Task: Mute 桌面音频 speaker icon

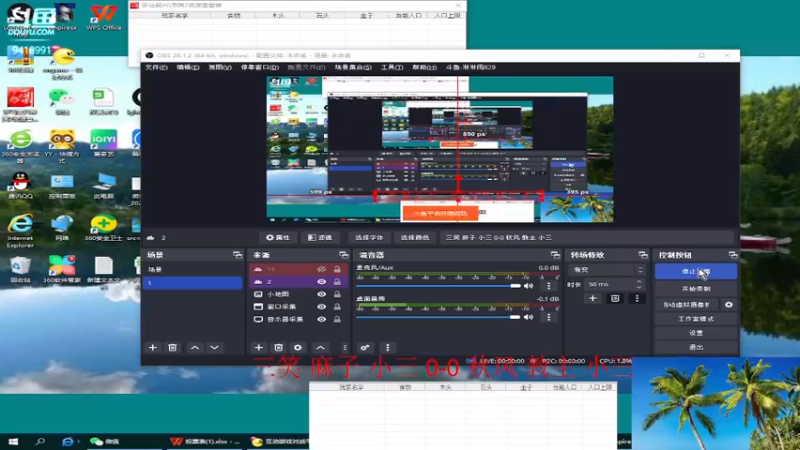Action: 529,317
